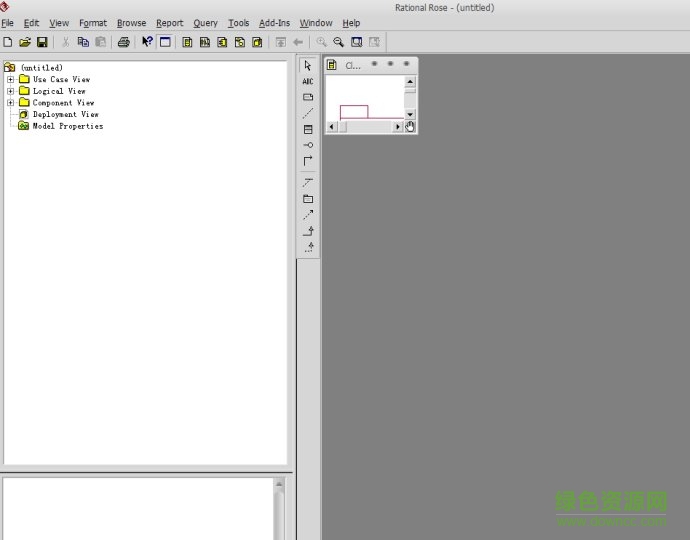Image resolution: width=690 pixels, height=540 pixels.
Task: Select the ABC Text Box tool
Action: [308, 82]
